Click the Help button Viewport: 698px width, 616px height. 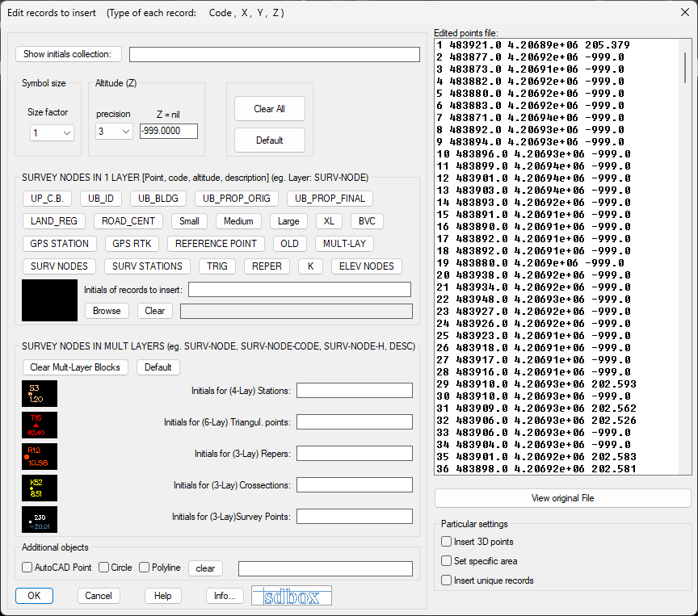163,596
